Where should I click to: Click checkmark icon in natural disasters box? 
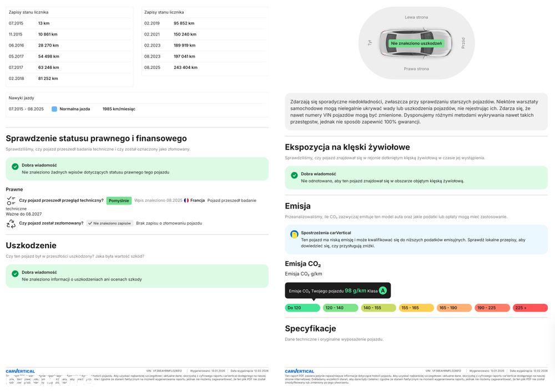point(294,175)
